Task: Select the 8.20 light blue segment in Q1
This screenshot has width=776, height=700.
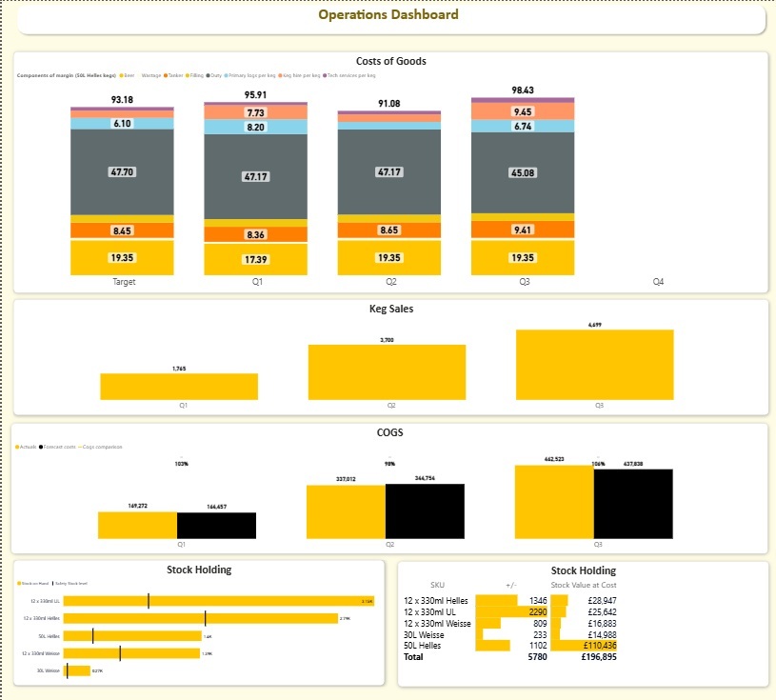Action: 255,127
